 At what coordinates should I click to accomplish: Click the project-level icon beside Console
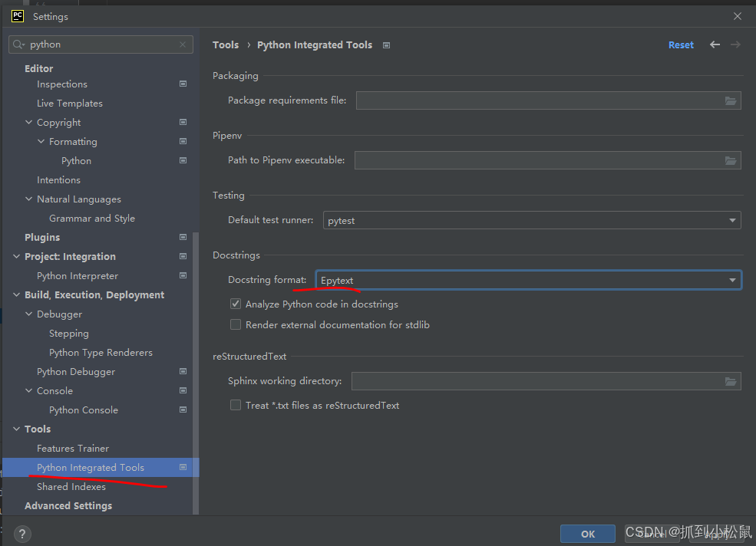(x=183, y=390)
